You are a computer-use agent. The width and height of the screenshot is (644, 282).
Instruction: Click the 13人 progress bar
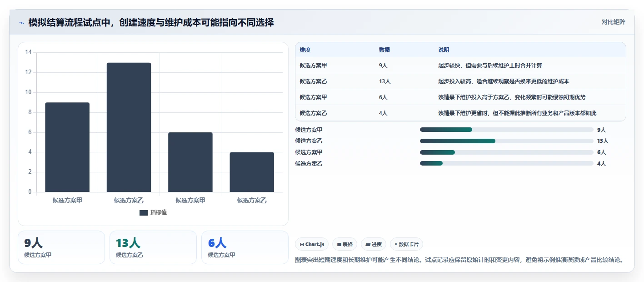click(x=507, y=141)
